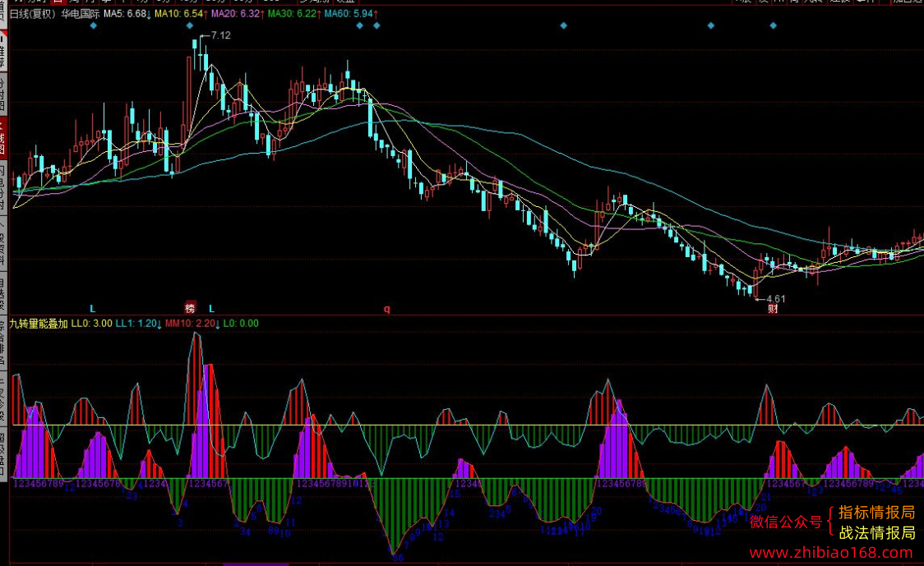Click the LL1: 1.20 value
924x566 pixels.
tap(138, 324)
